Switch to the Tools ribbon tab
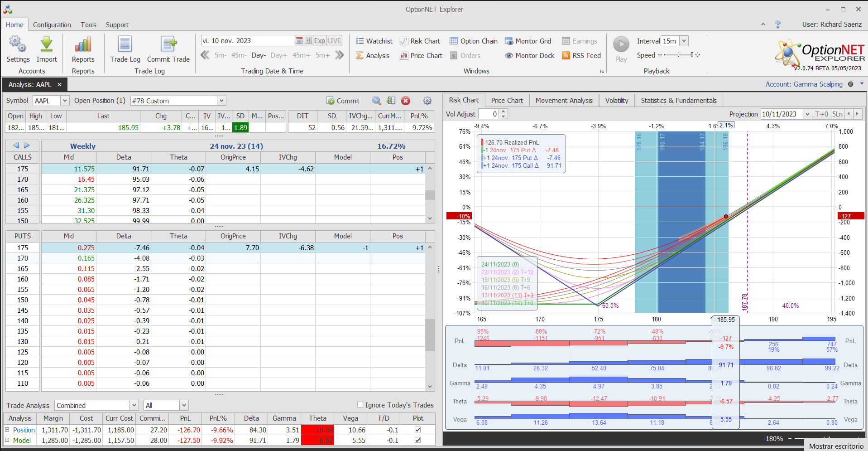This screenshot has width=868, height=451. [89, 25]
